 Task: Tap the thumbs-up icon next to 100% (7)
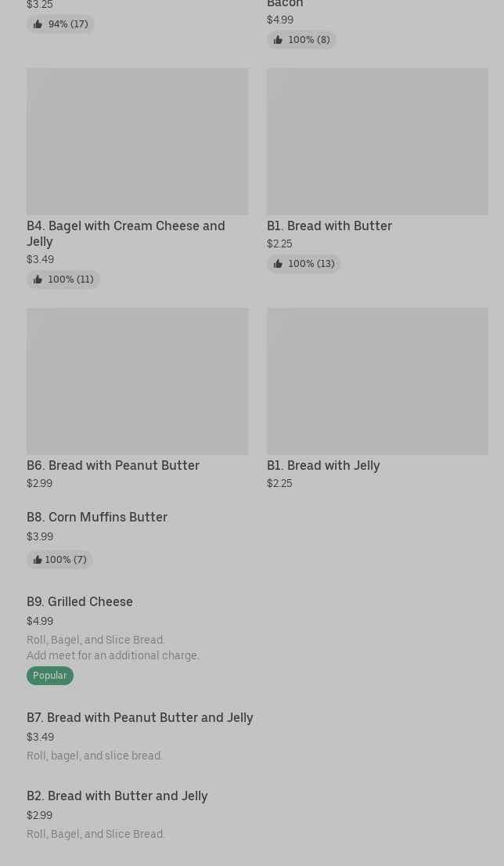point(37,560)
